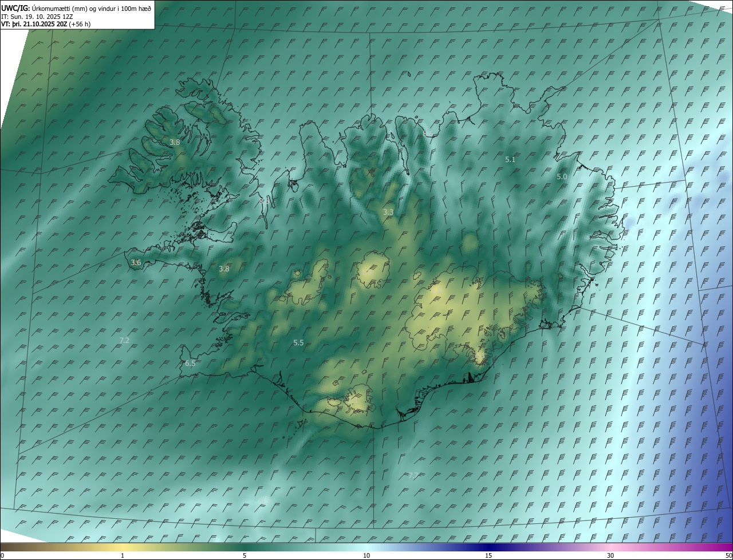Click the colorbar tick label 5
Image resolution: width=733 pixels, height=560 pixels.
pyautogui.click(x=245, y=555)
